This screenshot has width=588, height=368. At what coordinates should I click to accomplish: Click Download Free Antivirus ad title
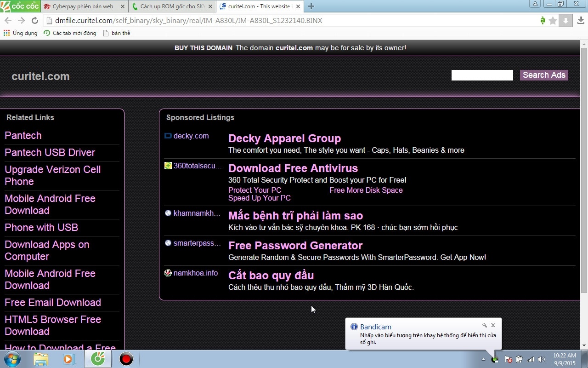pyautogui.click(x=293, y=168)
